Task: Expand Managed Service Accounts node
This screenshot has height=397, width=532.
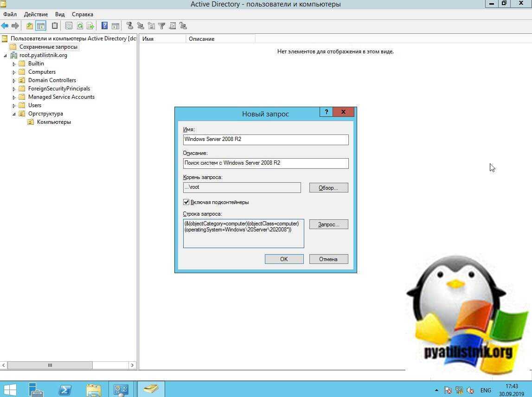Action: click(x=14, y=97)
